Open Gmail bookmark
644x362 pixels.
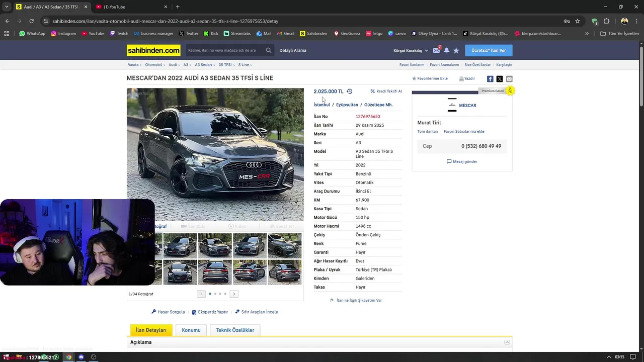(x=285, y=34)
